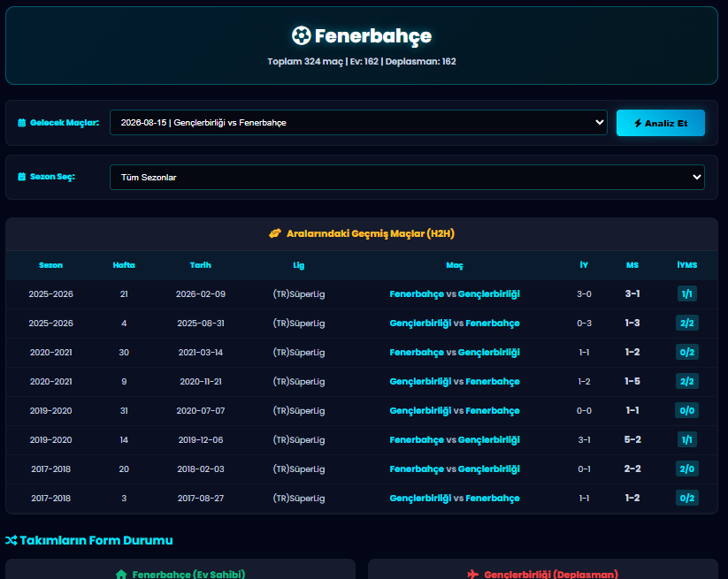This screenshot has height=579, width=728.
Task: Click the MS column header
Action: [x=632, y=265]
